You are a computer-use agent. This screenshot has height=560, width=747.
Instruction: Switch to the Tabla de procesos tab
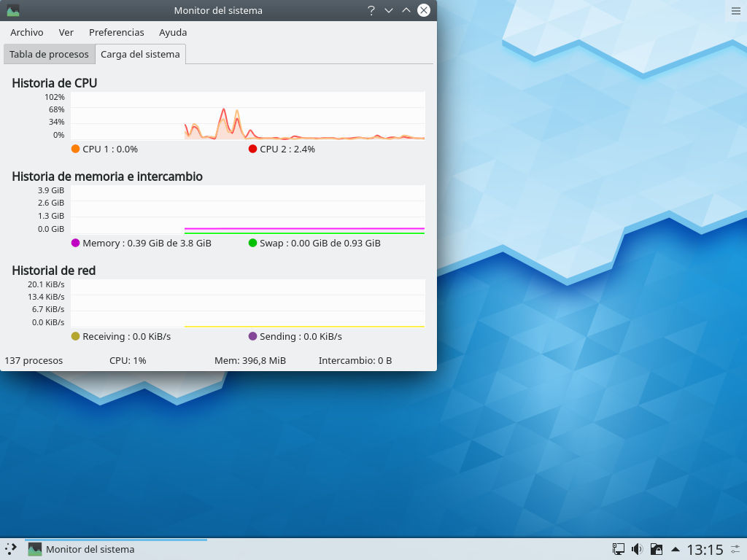[49, 54]
